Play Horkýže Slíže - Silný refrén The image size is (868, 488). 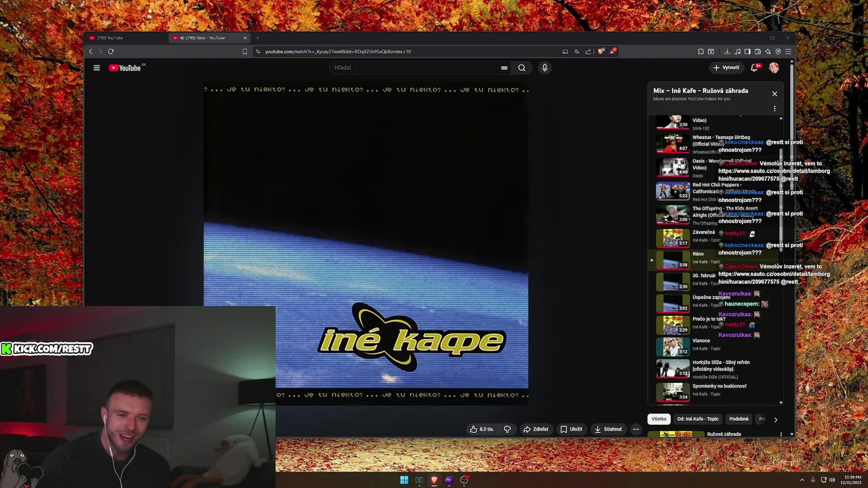(715, 368)
